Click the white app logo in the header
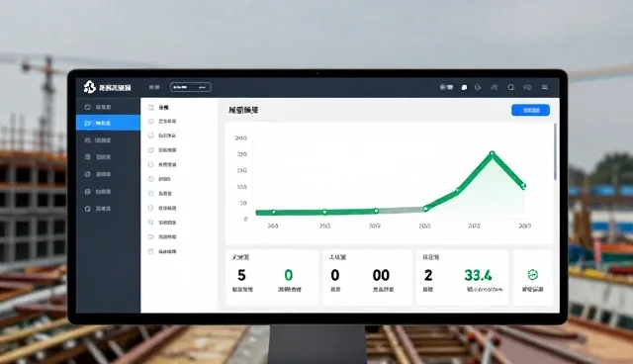Viewport: 633px width, 364px height. pos(89,86)
